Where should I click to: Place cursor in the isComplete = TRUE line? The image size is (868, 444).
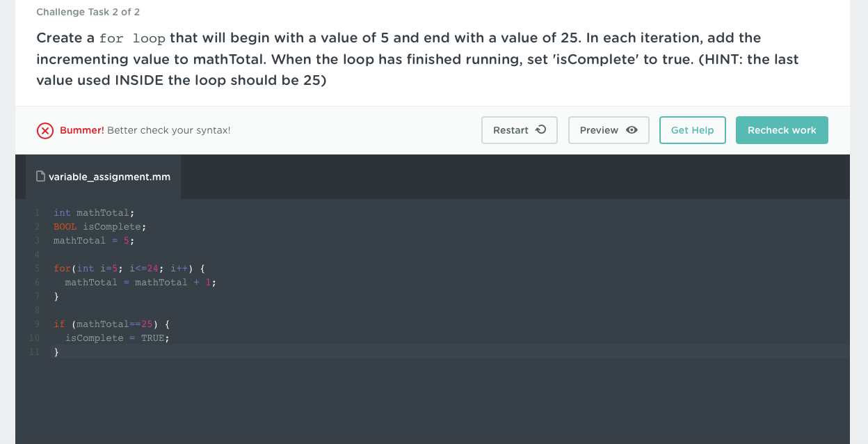pos(117,338)
